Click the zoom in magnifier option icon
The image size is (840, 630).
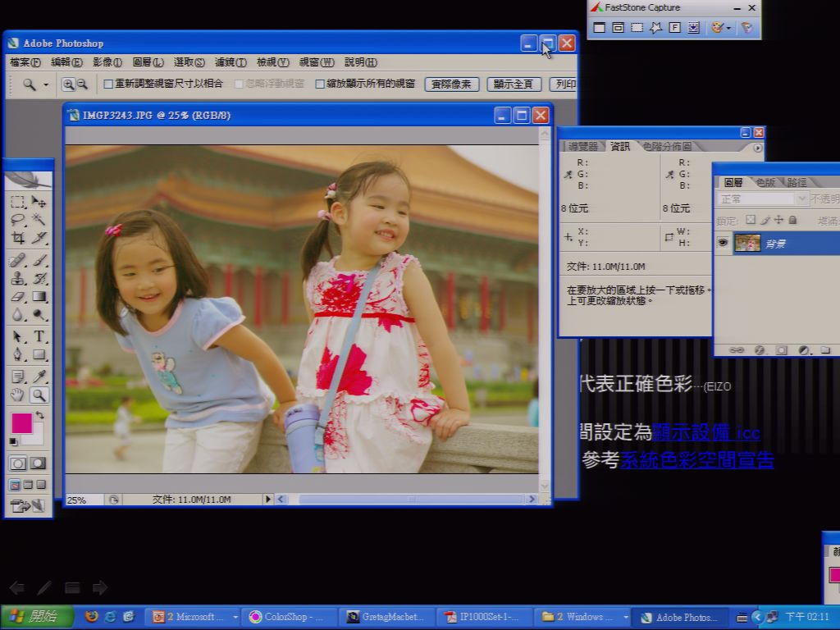point(68,84)
